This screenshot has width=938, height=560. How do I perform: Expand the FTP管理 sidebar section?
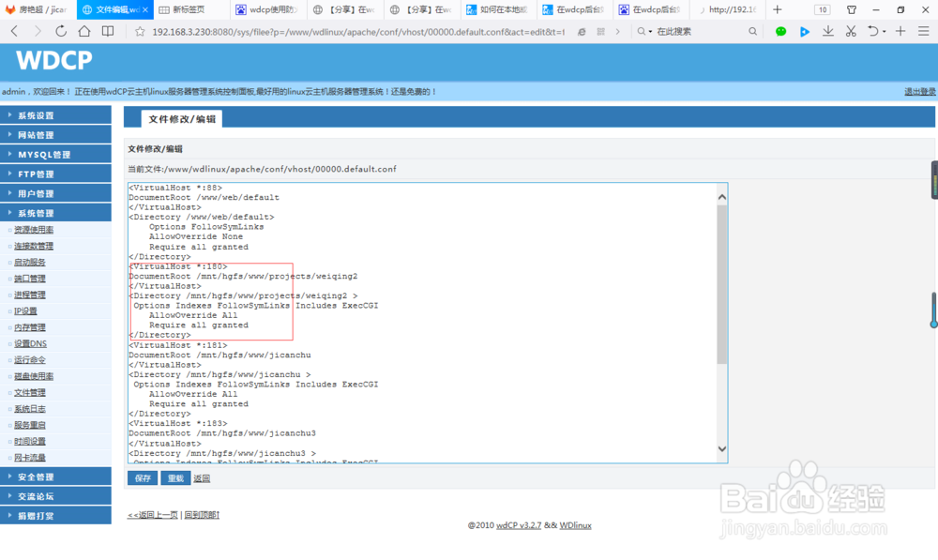click(55, 174)
